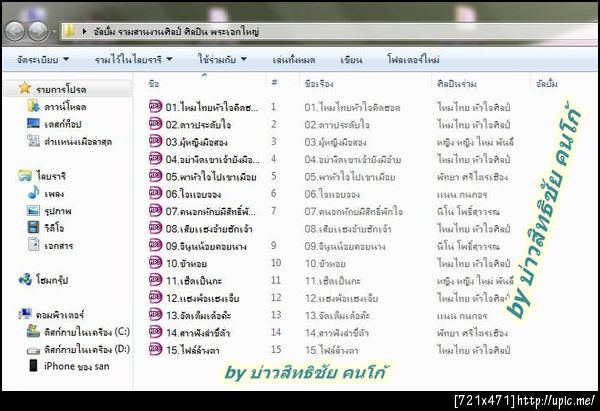Viewport: 600px width, 411px height.
Task: Click the MP3 icon of track 10
Action: [155, 262]
